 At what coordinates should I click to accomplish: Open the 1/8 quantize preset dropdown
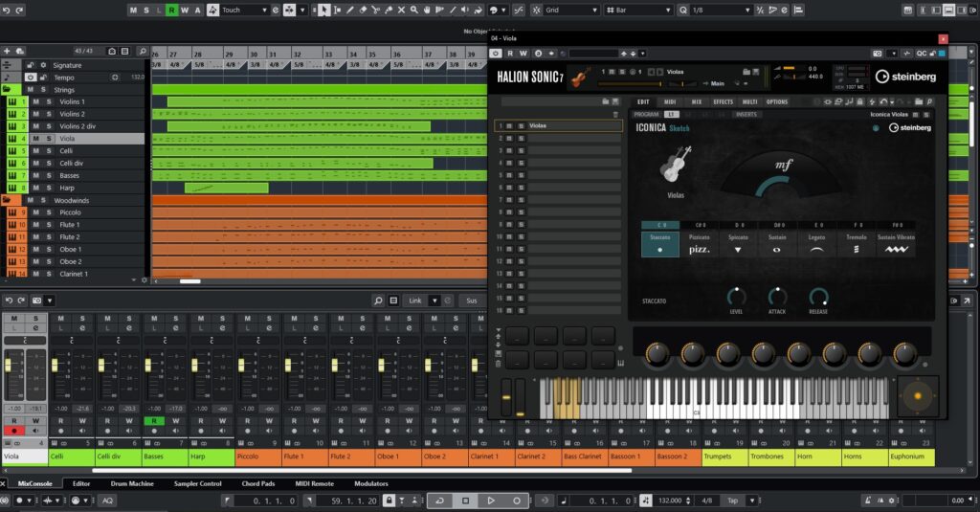tap(747, 10)
